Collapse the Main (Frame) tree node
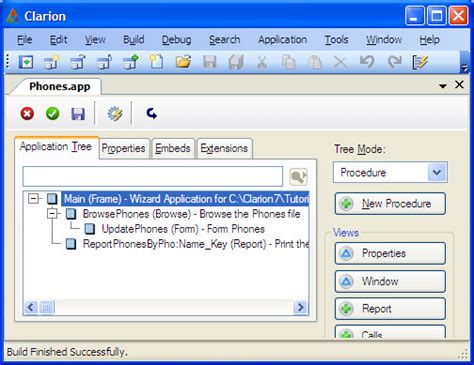Screen dimensions: 474x365 [x=33, y=199]
